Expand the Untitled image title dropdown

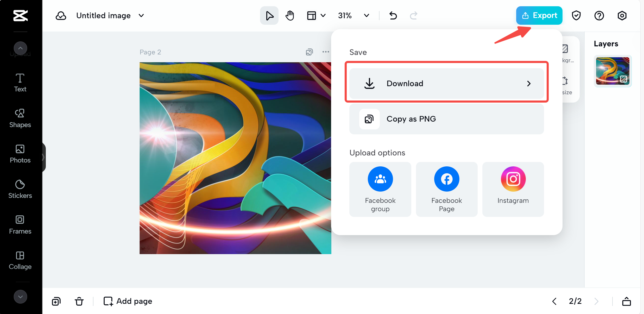(x=141, y=16)
